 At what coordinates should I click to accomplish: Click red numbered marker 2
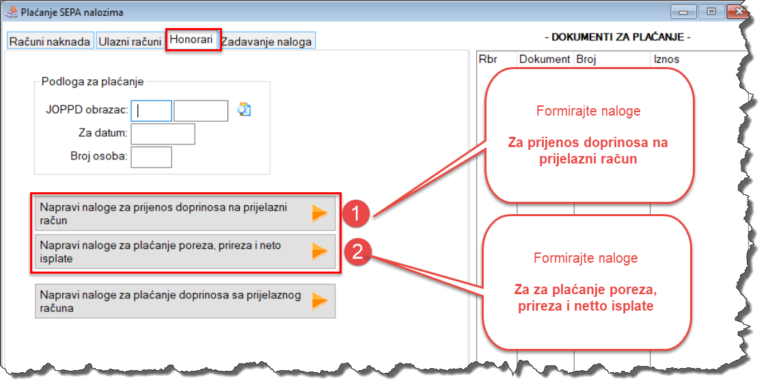point(358,252)
